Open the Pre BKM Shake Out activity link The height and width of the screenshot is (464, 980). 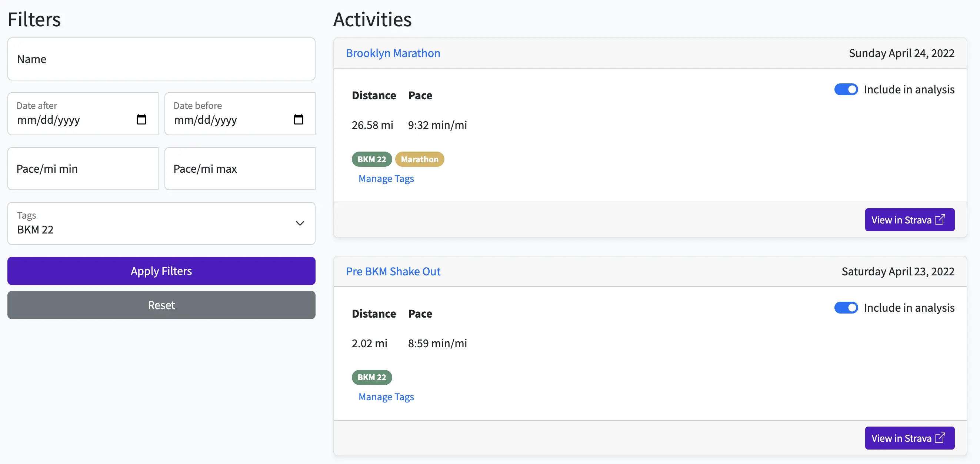tap(393, 271)
